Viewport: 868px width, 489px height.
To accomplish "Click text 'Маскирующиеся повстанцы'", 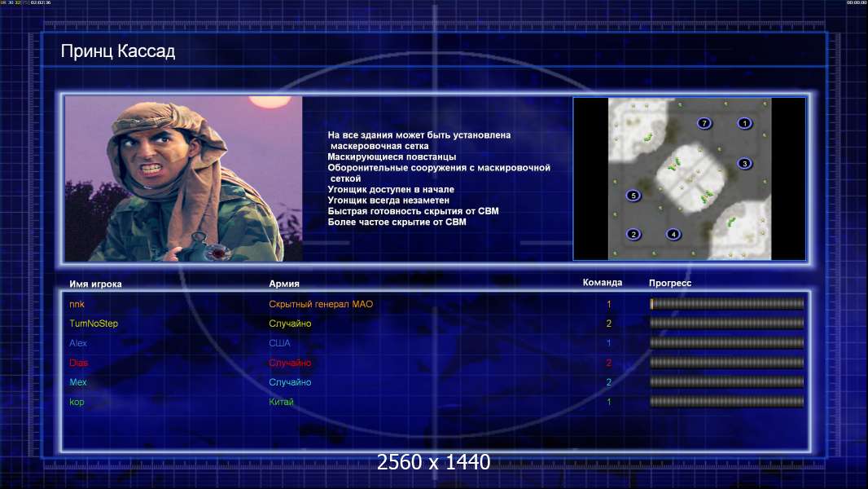I will coord(392,156).
